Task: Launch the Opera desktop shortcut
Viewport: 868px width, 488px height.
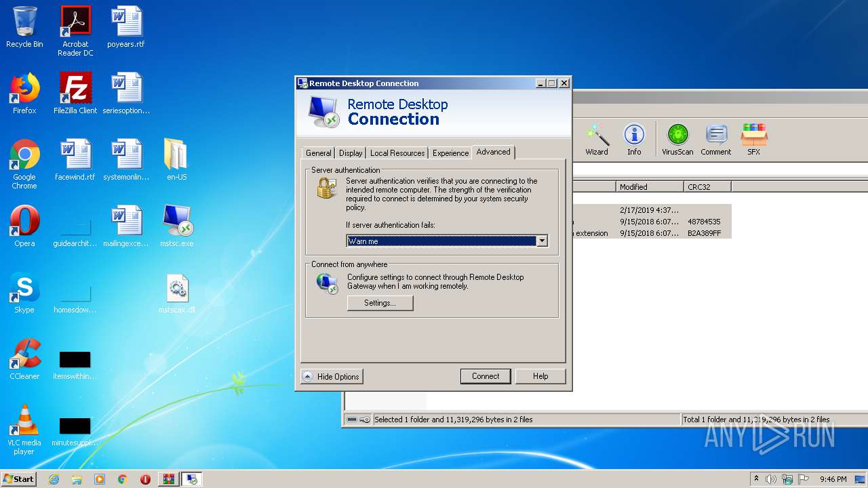Action: click(24, 226)
